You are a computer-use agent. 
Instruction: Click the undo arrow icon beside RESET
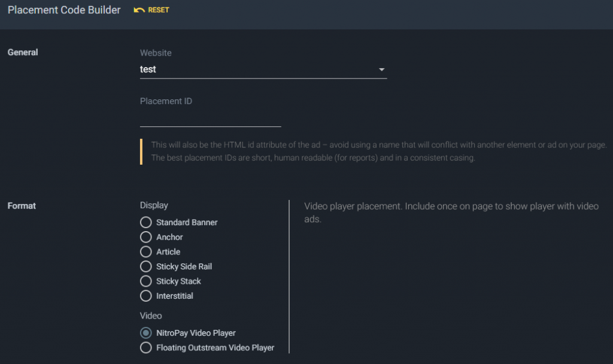pyautogui.click(x=139, y=10)
